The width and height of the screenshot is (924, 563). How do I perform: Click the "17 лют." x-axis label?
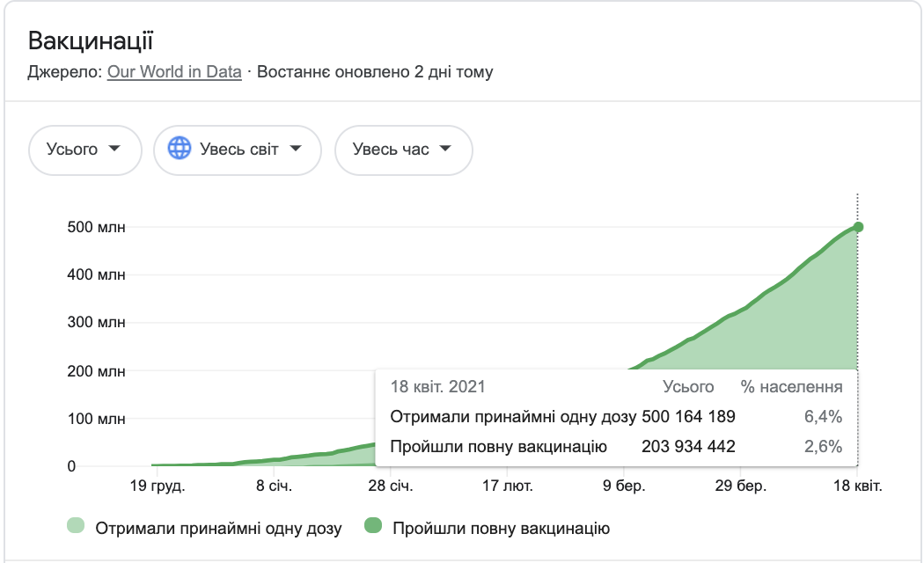click(x=506, y=486)
